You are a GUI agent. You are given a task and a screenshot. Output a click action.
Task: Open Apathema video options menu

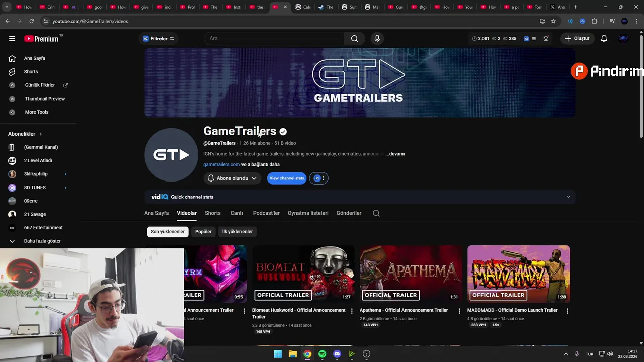click(x=459, y=311)
